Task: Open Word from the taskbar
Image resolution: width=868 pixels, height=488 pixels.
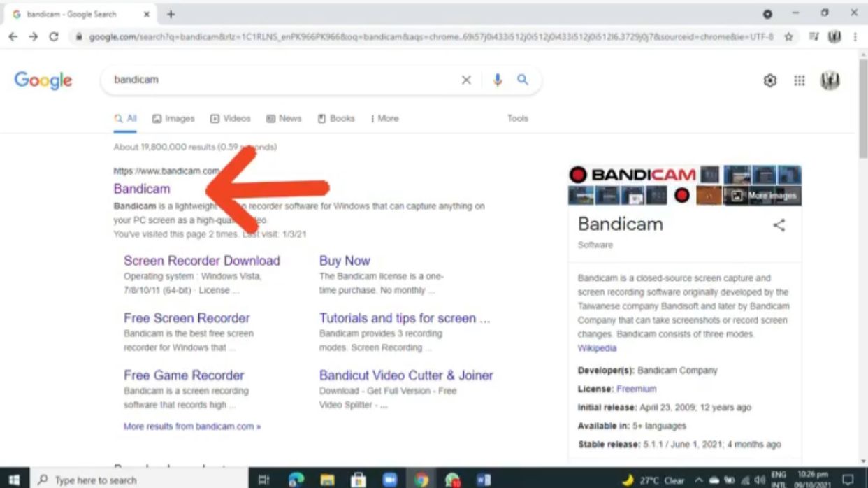Action: 484,480
